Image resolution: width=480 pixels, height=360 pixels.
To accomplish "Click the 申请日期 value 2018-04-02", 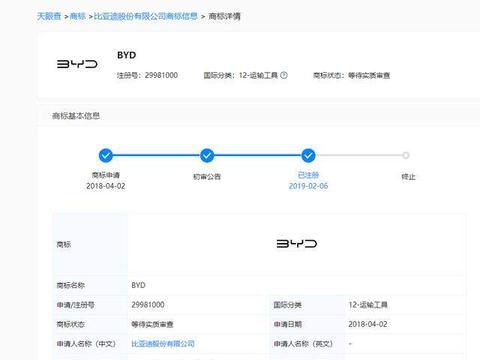I will click(368, 324).
